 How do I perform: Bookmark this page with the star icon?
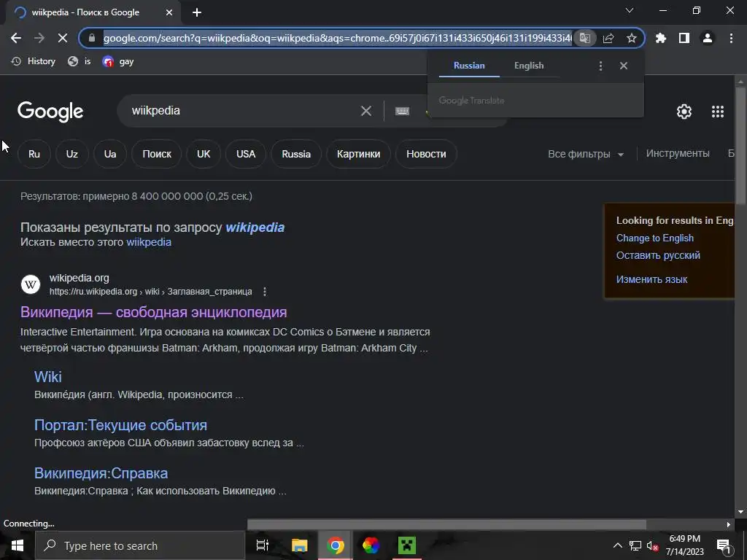tap(632, 38)
